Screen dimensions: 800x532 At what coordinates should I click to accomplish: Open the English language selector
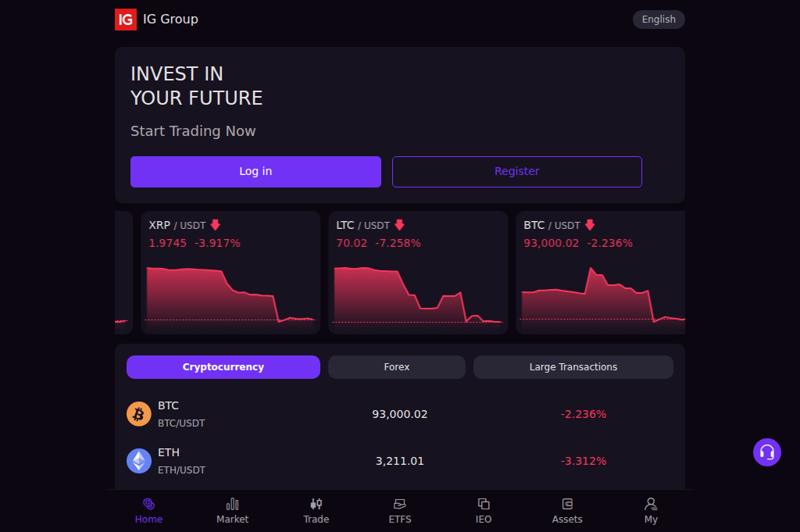click(658, 19)
